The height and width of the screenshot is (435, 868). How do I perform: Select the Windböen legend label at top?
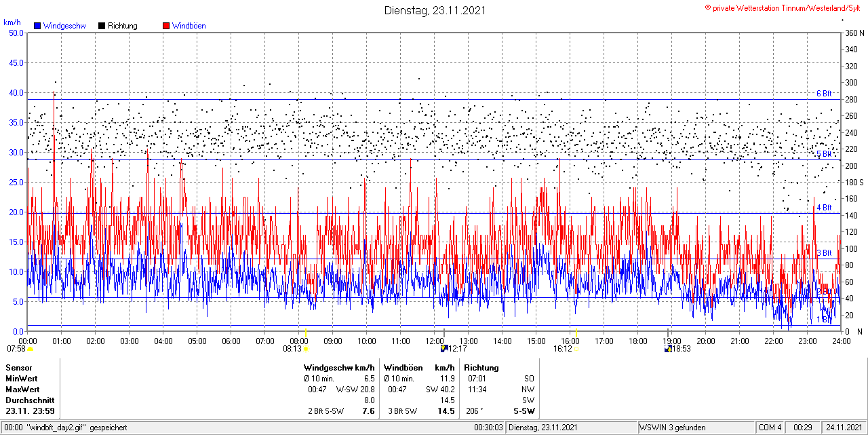pos(189,26)
